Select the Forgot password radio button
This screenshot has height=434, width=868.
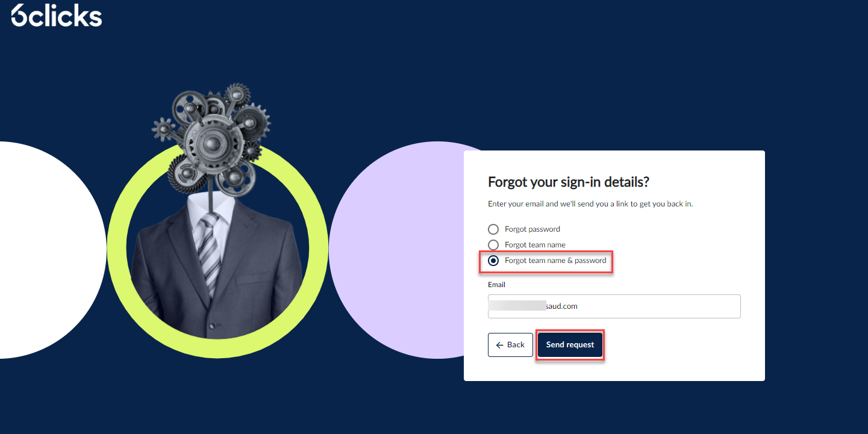[x=493, y=229]
